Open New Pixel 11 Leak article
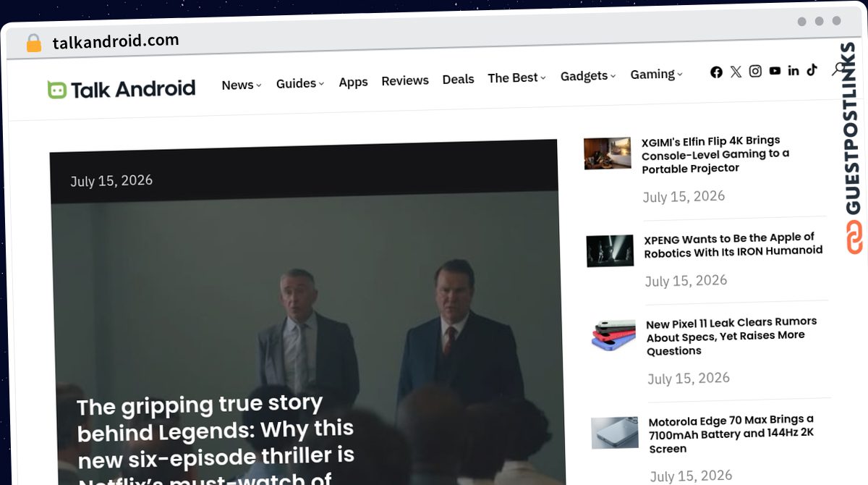The height and width of the screenshot is (485, 868). pyautogui.click(x=731, y=337)
